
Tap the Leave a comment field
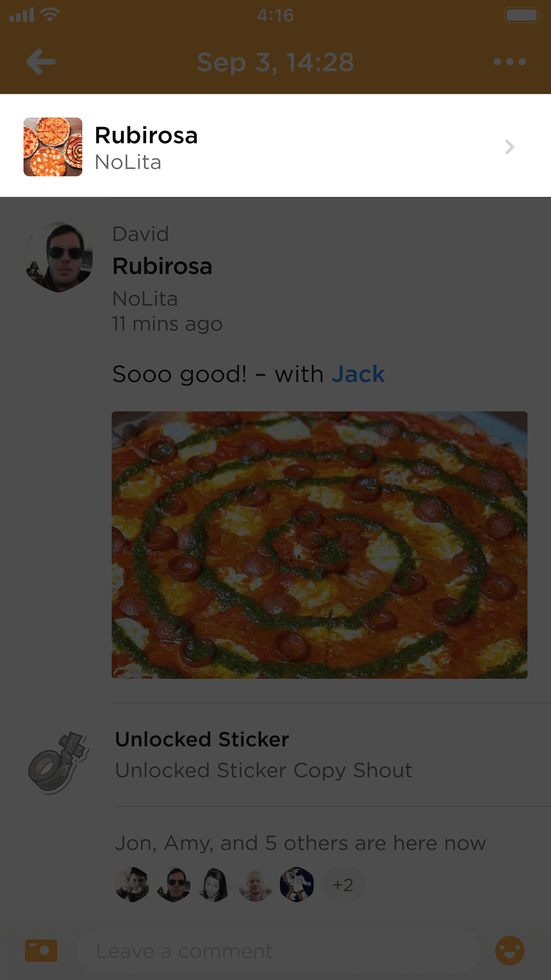(x=278, y=951)
